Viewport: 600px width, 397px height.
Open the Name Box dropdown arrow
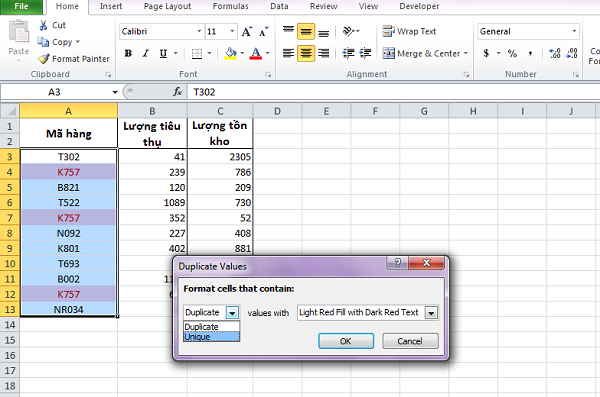pos(114,92)
